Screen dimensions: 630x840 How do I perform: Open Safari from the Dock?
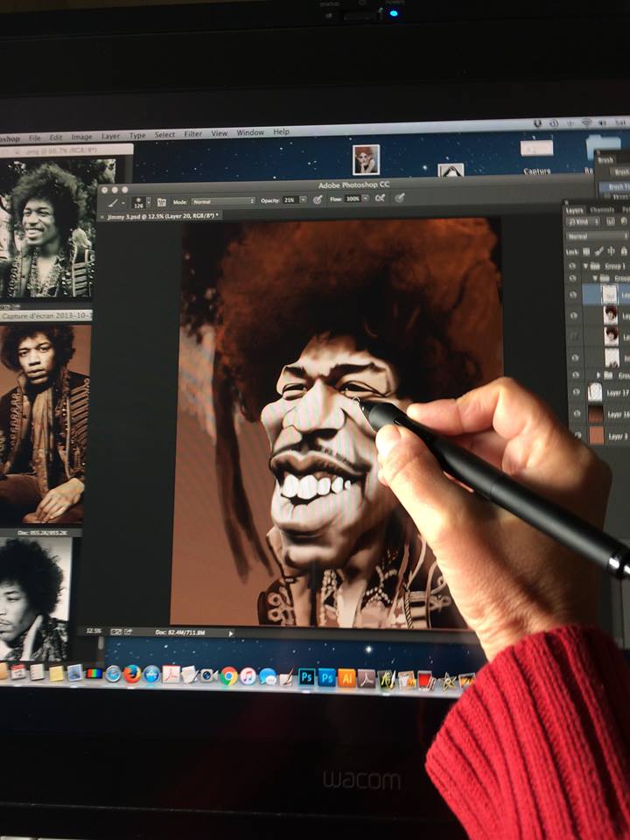tap(113, 674)
